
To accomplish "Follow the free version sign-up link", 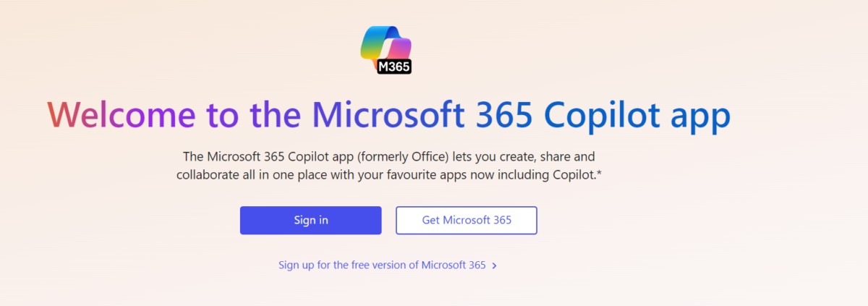I will 382,265.
